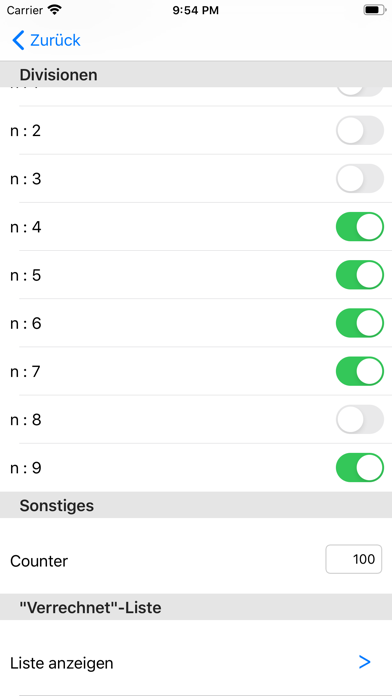Turn on the n : 3 toggle
The width and height of the screenshot is (392, 696).
pyautogui.click(x=360, y=178)
